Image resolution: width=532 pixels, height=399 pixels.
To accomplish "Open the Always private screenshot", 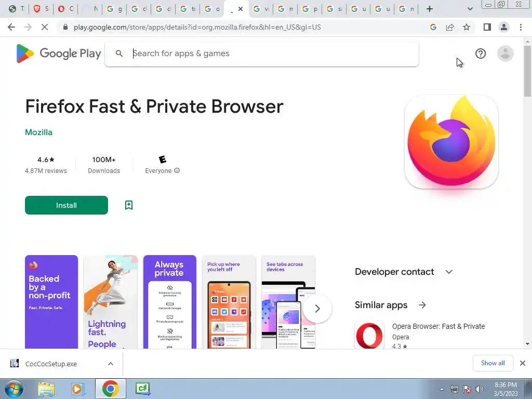I will (x=170, y=302).
